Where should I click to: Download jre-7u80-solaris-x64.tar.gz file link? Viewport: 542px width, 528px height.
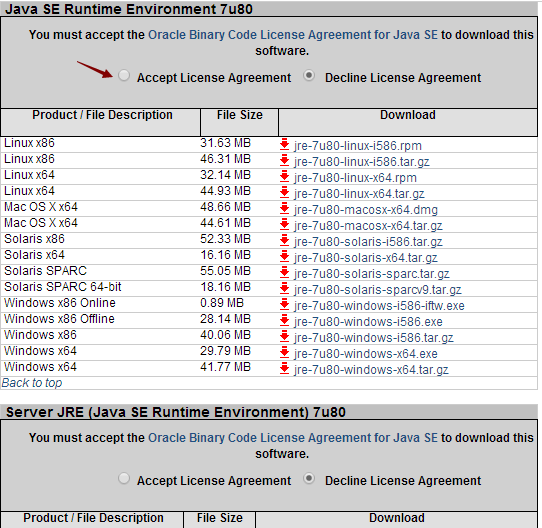pyautogui.click(x=366, y=258)
